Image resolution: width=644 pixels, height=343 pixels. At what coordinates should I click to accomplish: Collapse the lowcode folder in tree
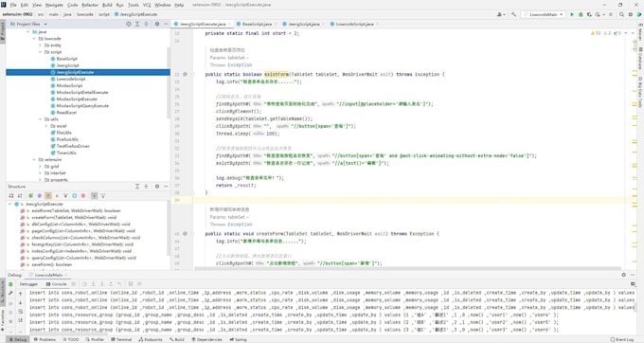coord(34,39)
